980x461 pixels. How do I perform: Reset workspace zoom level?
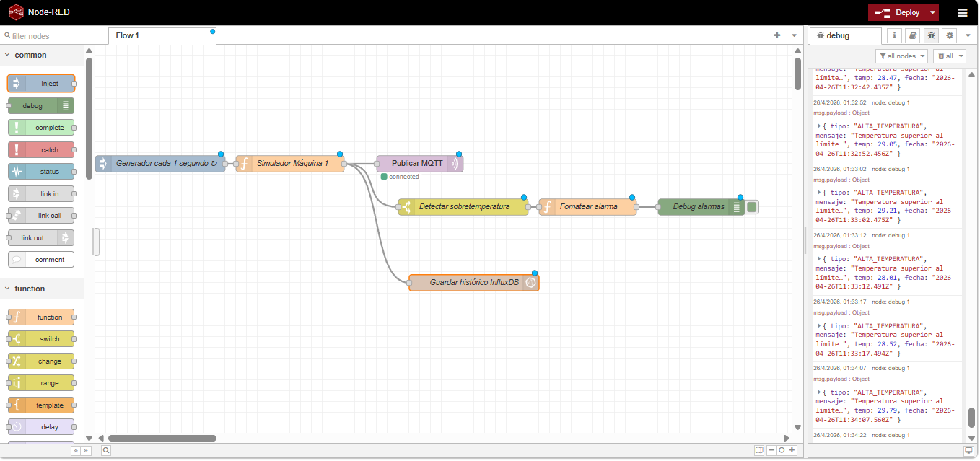(x=782, y=450)
